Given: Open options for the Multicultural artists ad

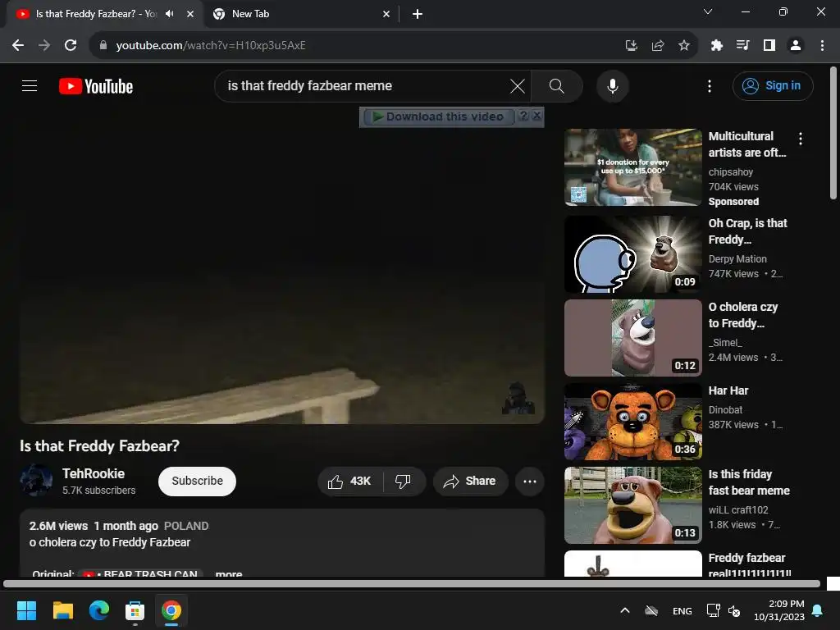Looking at the screenshot, I should click(801, 139).
